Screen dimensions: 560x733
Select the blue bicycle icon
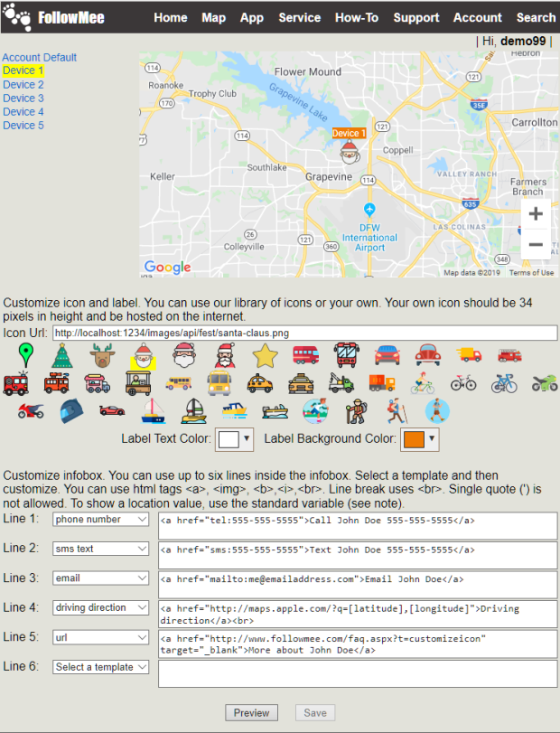tap(504, 383)
